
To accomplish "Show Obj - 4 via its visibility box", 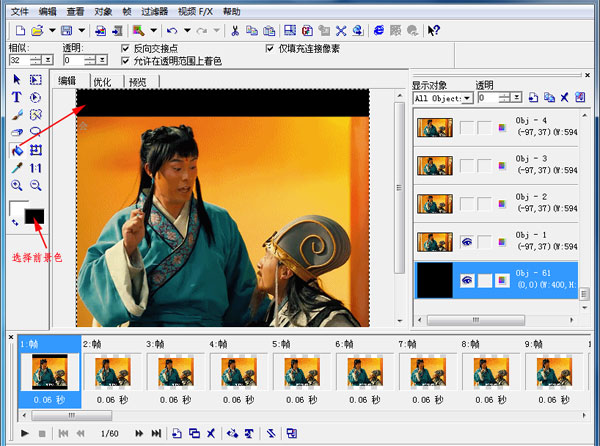I will click(466, 127).
